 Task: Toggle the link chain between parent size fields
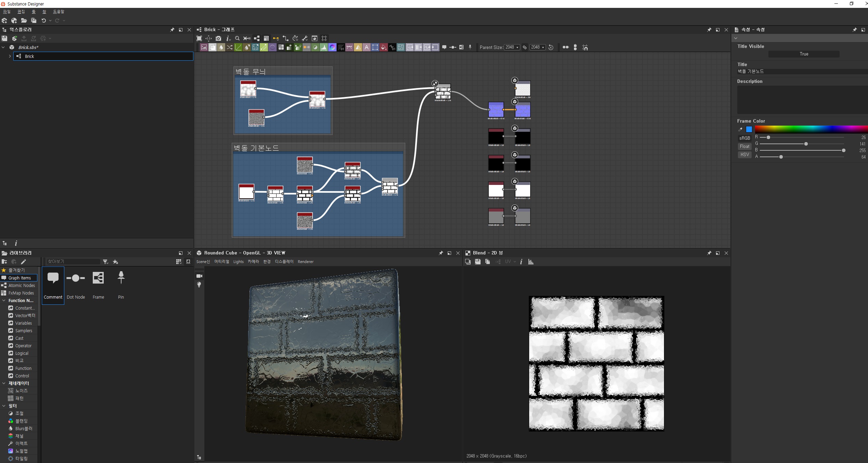[525, 48]
